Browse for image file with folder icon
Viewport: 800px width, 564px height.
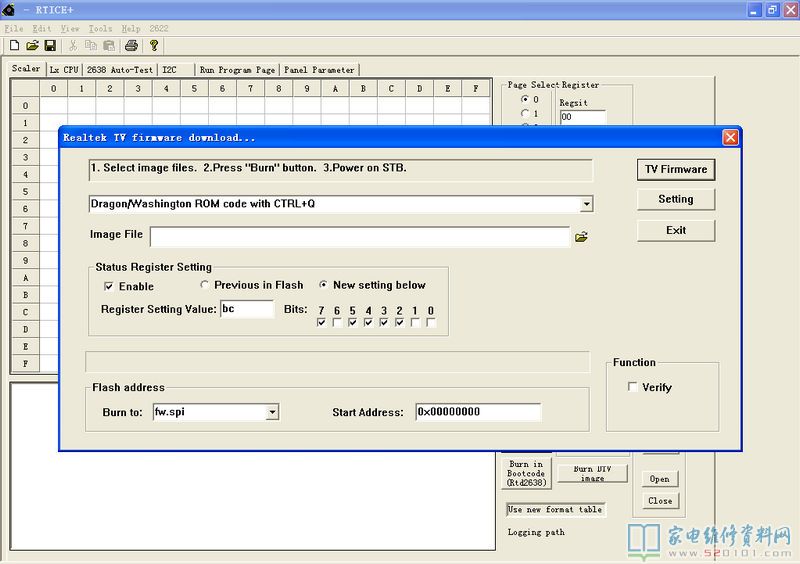click(581, 237)
